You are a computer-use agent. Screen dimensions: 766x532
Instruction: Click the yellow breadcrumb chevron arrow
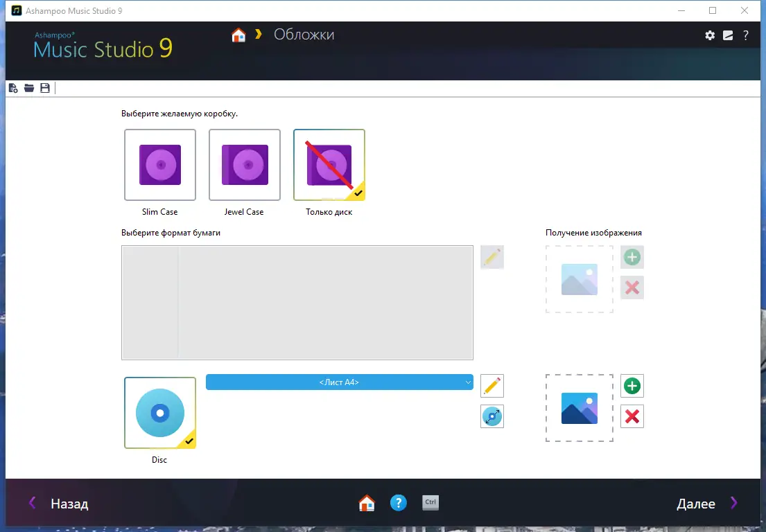click(259, 34)
